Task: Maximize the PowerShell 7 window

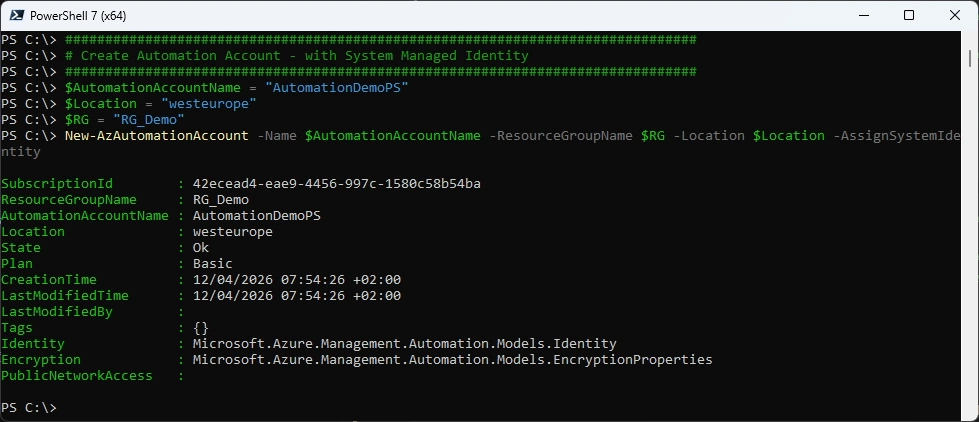Action: (x=909, y=15)
